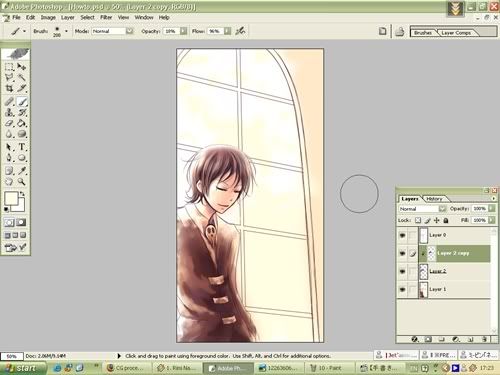Toggle lock position icon
Image resolution: width=500 pixels, height=375 pixels.
tap(437, 220)
